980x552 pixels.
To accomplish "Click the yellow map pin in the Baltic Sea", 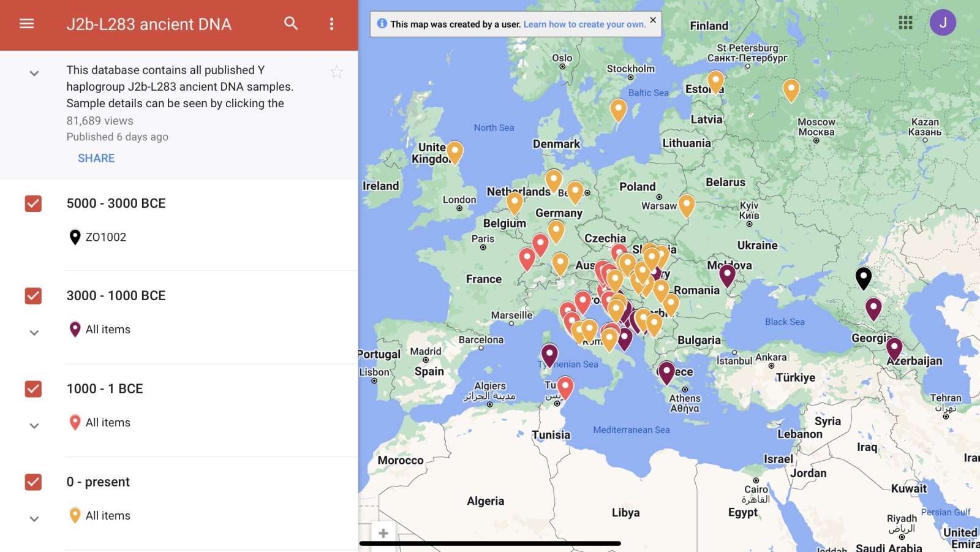I will (619, 110).
